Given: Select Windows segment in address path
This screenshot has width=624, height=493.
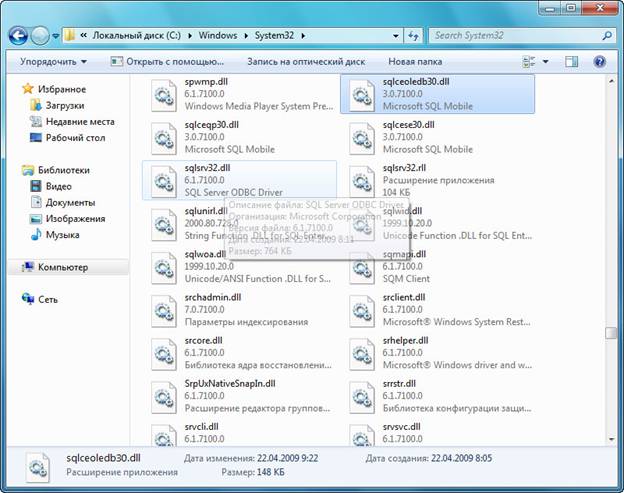Looking at the screenshot, I should coord(218,35).
